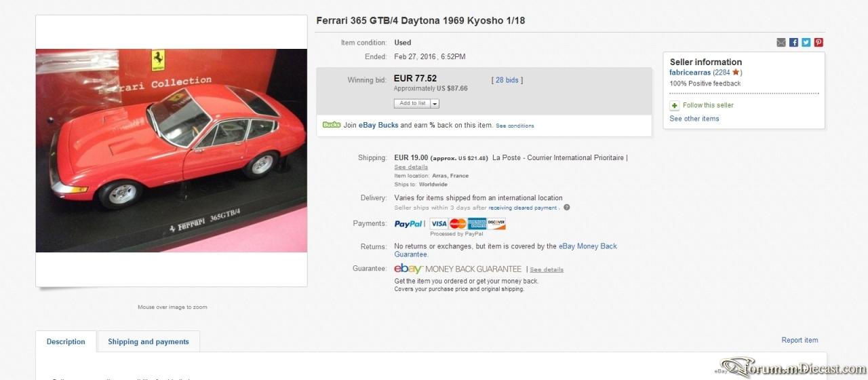Image resolution: width=868 pixels, height=380 pixels.
Task: Open the 28 bids history link
Action: coord(507,80)
